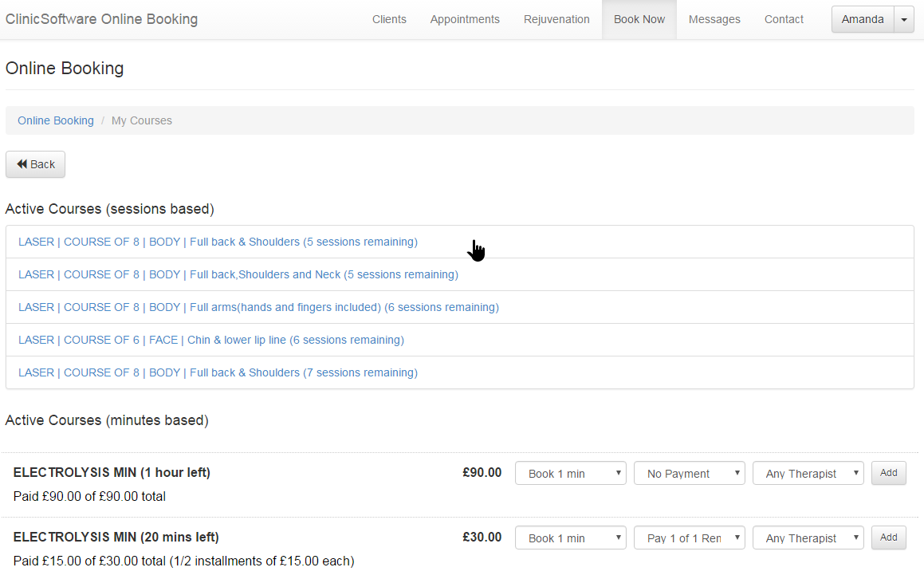Viewport: 924px width, 579px height.
Task: Open Full back & Shoulders course, 7 sessions remaining
Action: (218, 372)
